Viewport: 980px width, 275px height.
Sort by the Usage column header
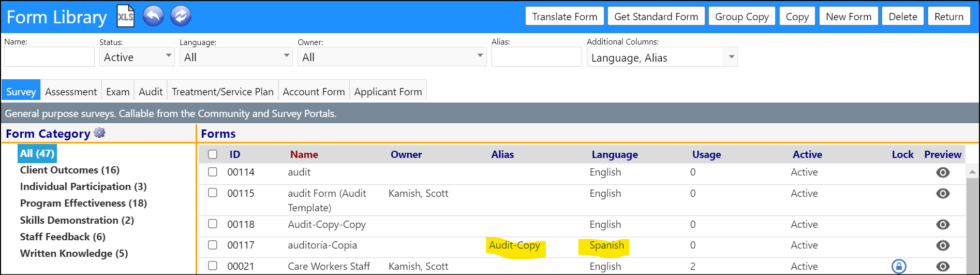[707, 154]
